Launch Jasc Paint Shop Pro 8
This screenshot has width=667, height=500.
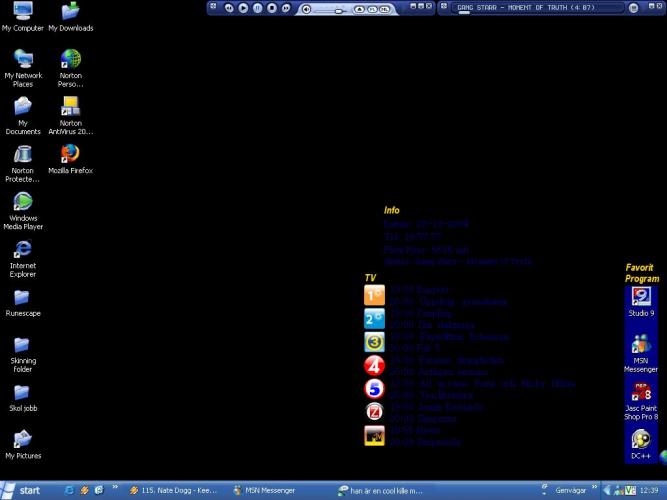pyautogui.click(x=641, y=401)
